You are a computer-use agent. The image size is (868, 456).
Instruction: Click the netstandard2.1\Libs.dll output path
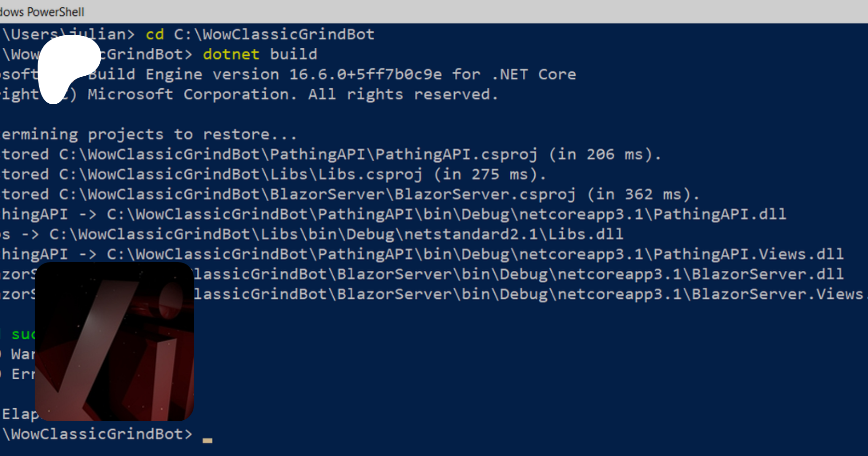coord(336,235)
